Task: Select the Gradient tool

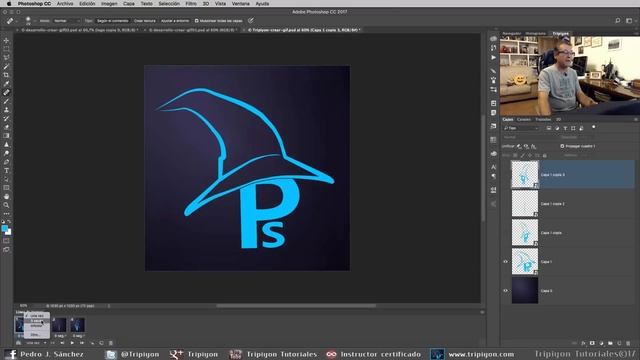Action: (6, 136)
